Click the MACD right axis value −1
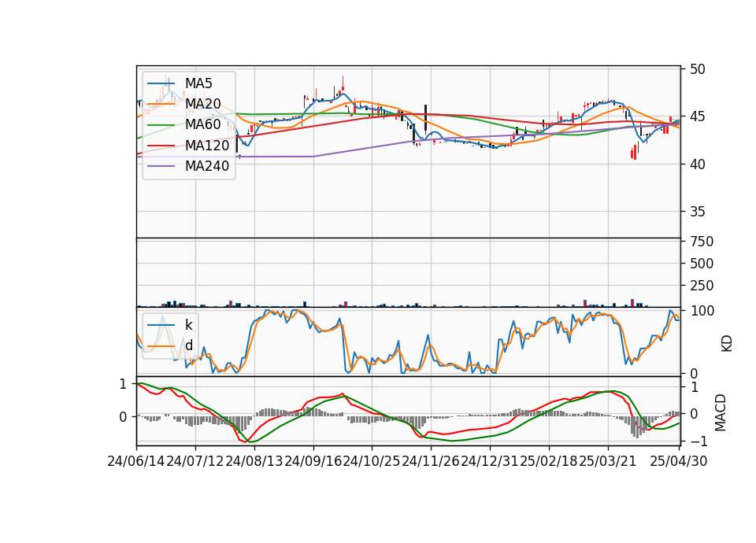Screen dimensions: 756x543 [698, 441]
